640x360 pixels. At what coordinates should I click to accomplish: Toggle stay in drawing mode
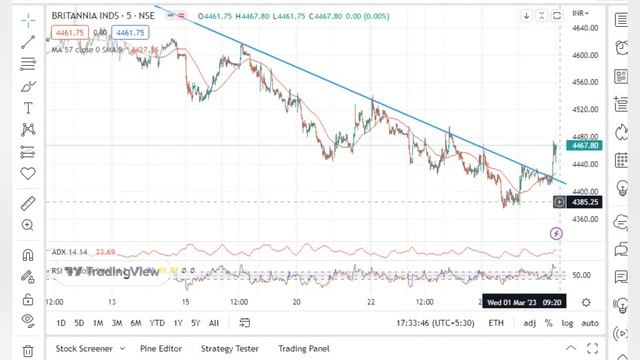tap(28, 277)
